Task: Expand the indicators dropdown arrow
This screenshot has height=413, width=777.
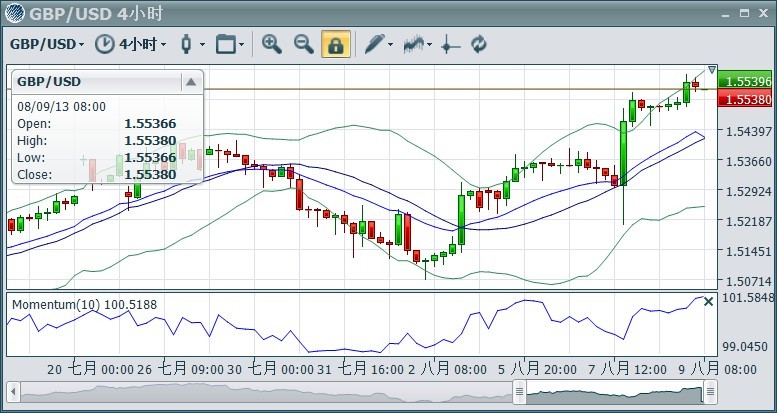Action: pos(429,45)
